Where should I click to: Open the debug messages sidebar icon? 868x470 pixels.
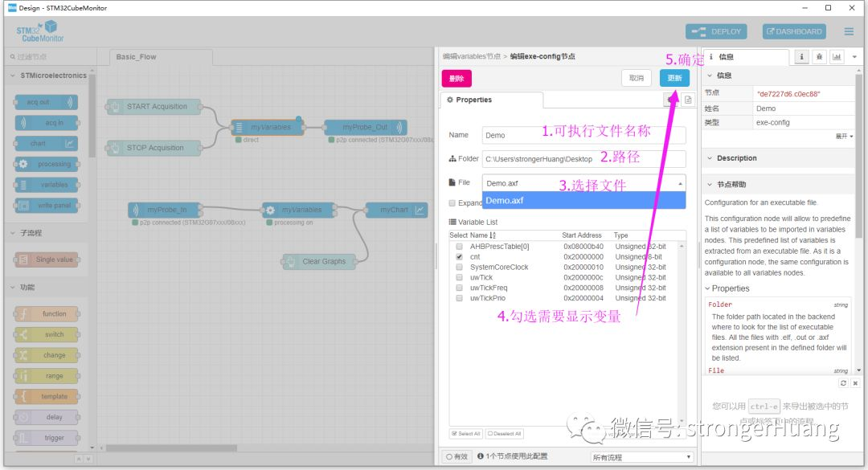click(819, 56)
